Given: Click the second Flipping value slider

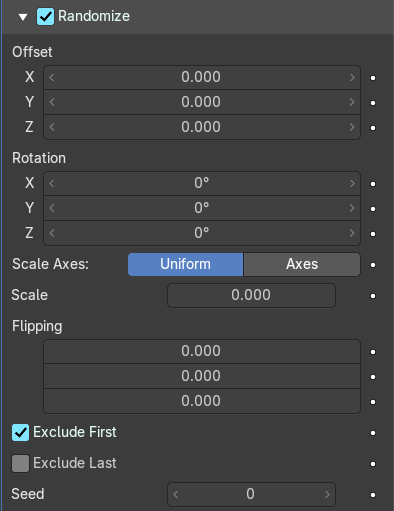Looking at the screenshot, I should (202, 376).
